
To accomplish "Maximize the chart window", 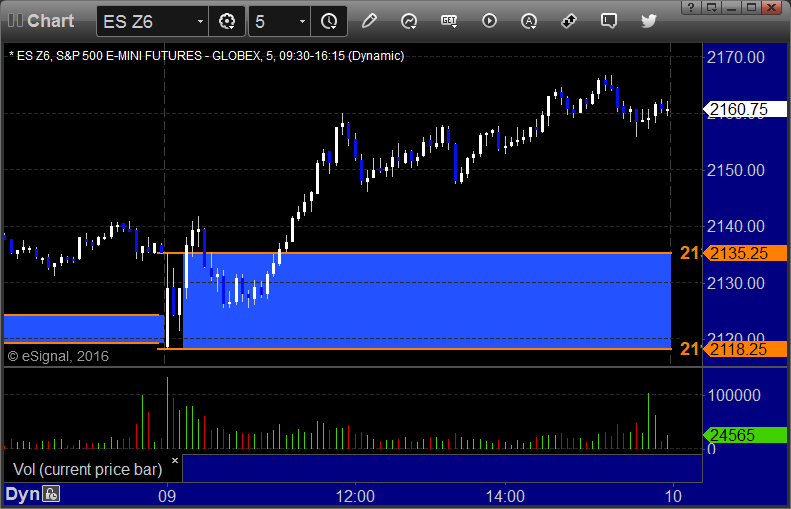I will click(x=751, y=7).
